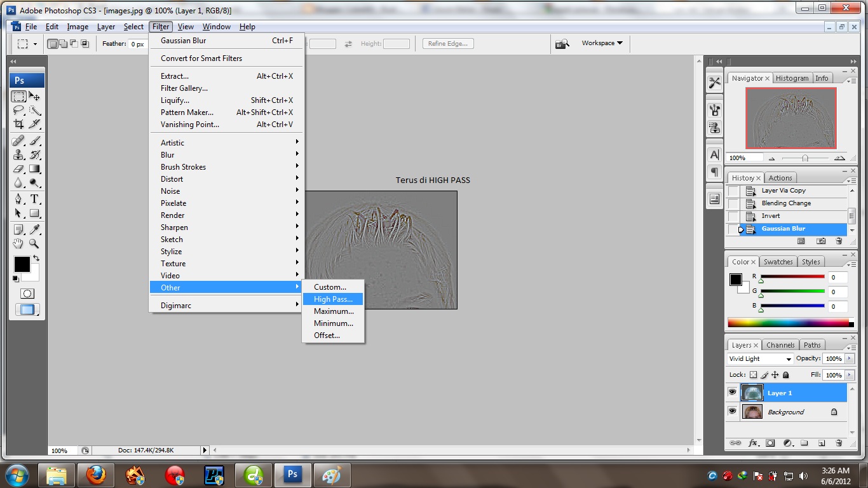868x488 pixels.
Task: Click the foreground color swatch in toolbox
Action: [x=22, y=264]
